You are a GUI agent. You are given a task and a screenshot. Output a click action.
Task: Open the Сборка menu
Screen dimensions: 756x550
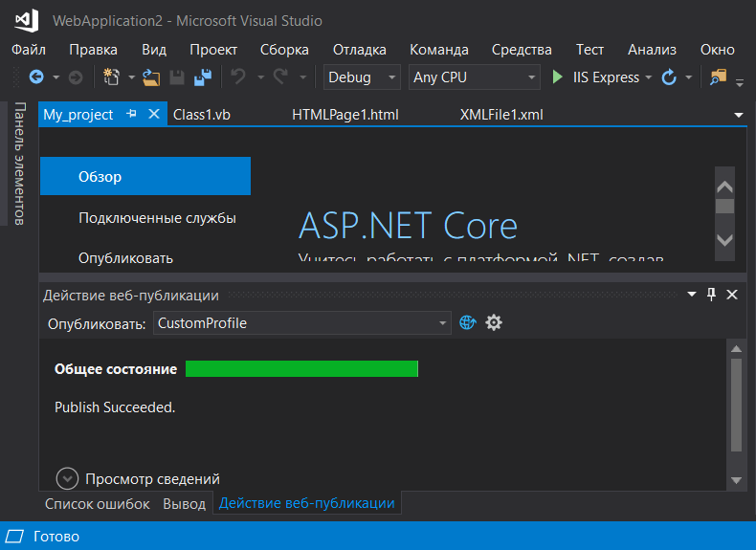click(x=284, y=50)
